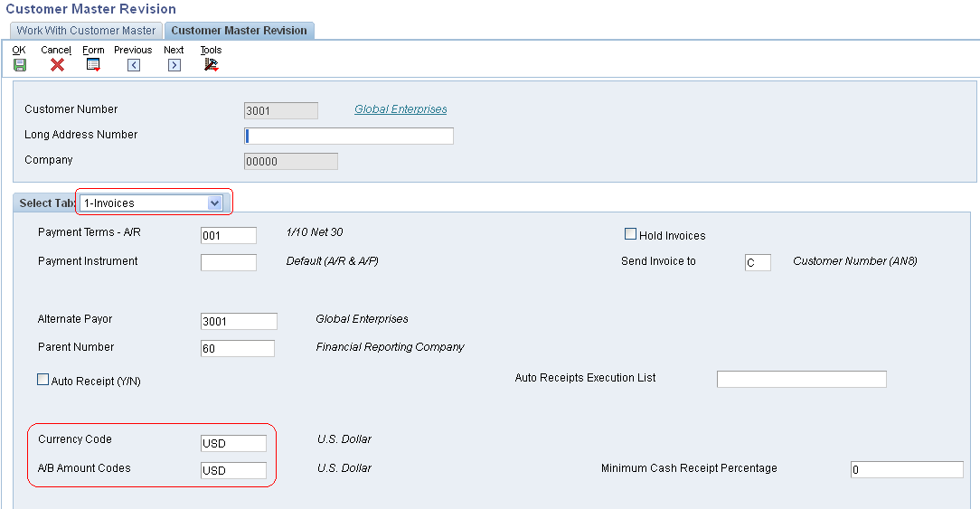Image resolution: width=980 pixels, height=509 pixels.
Task: Go to Previous record arrow icon
Action: 134,65
